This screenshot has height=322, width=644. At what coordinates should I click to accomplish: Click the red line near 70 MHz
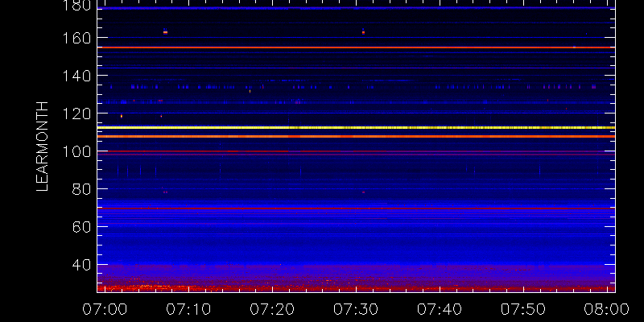356,208
